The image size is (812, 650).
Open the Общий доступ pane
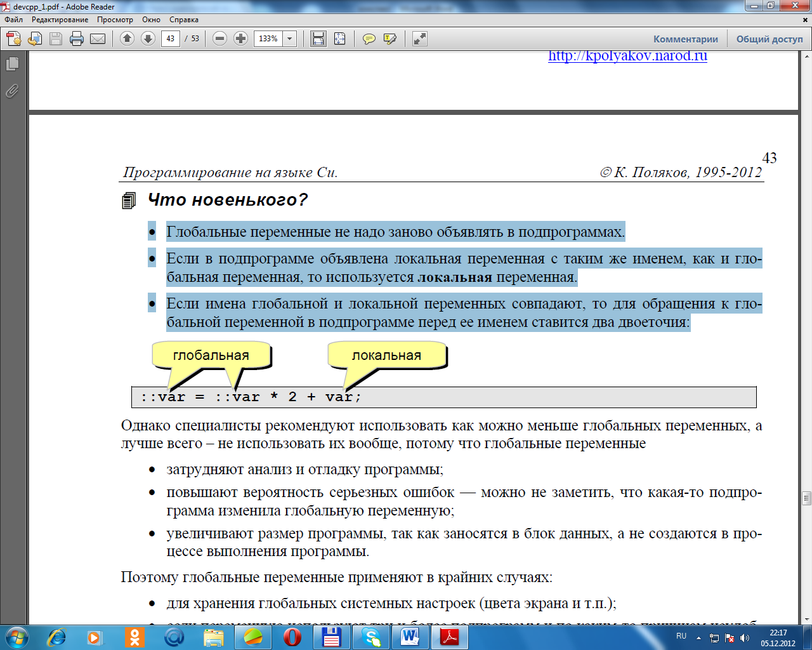[769, 39]
